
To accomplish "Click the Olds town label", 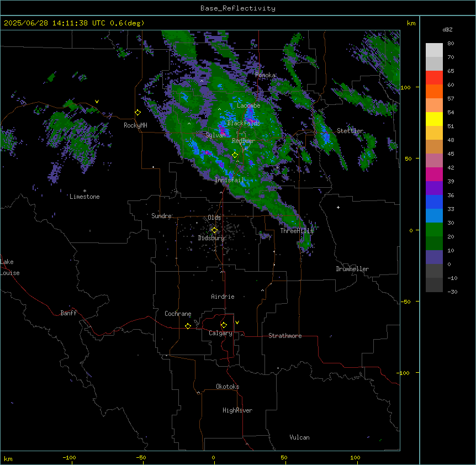I will [x=214, y=218].
